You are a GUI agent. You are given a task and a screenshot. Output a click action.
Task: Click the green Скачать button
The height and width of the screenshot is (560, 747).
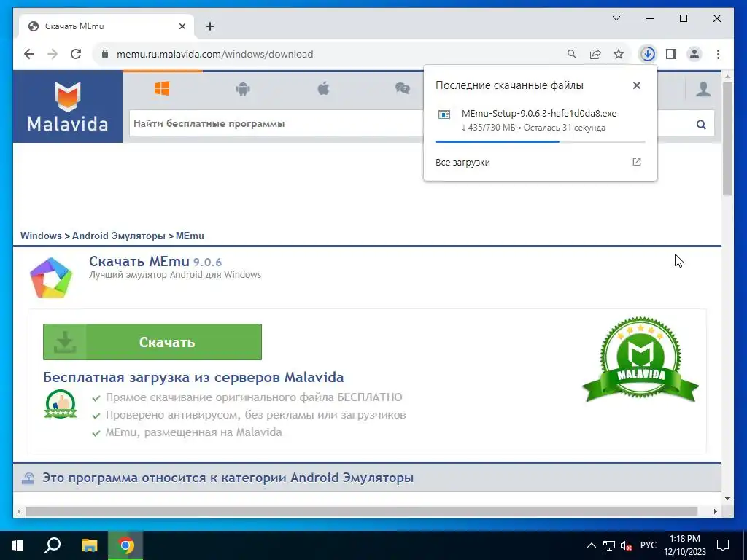[152, 342]
